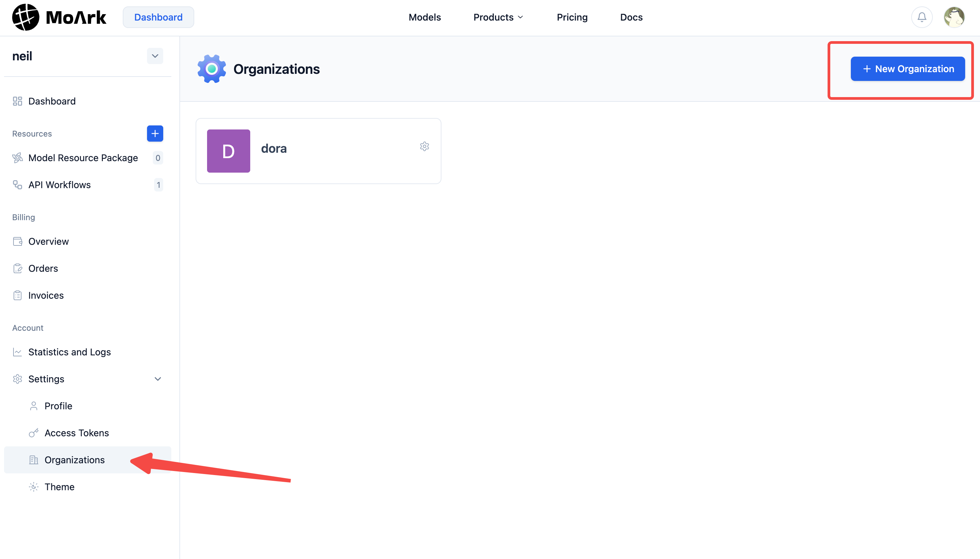Screen dimensions: 980x559
Task: Click the New Organization button
Action: (907, 69)
